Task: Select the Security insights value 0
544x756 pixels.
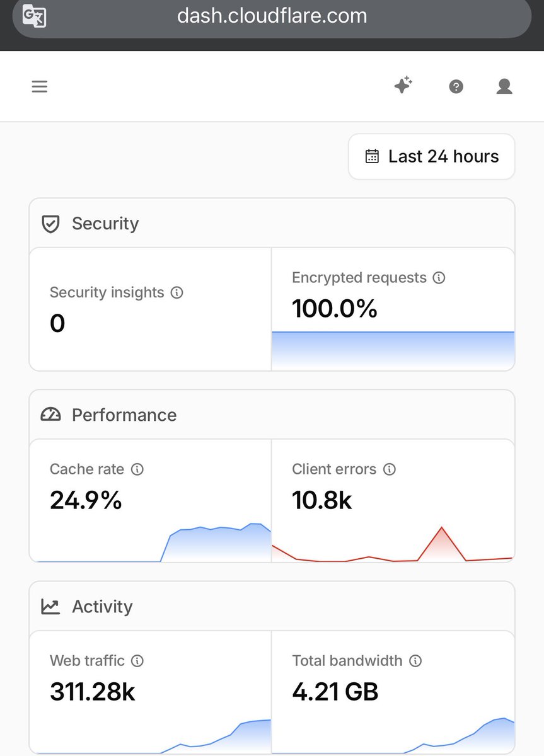Action: point(57,324)
